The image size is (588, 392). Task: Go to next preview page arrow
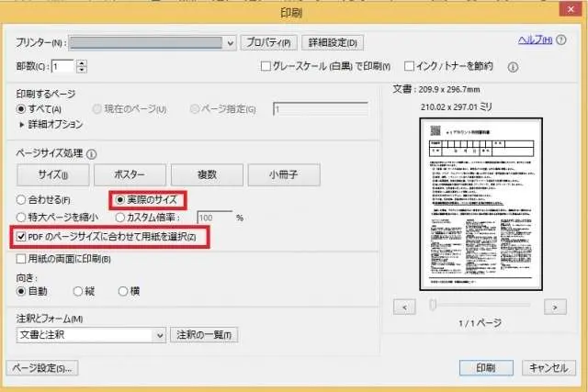pos(554,307)
